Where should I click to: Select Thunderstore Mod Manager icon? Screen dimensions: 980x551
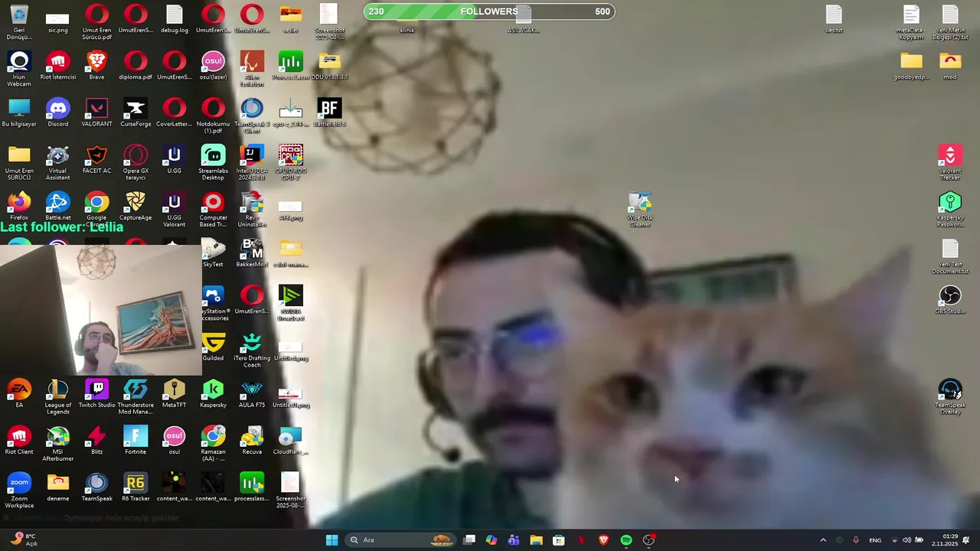(x=136, y=397)
